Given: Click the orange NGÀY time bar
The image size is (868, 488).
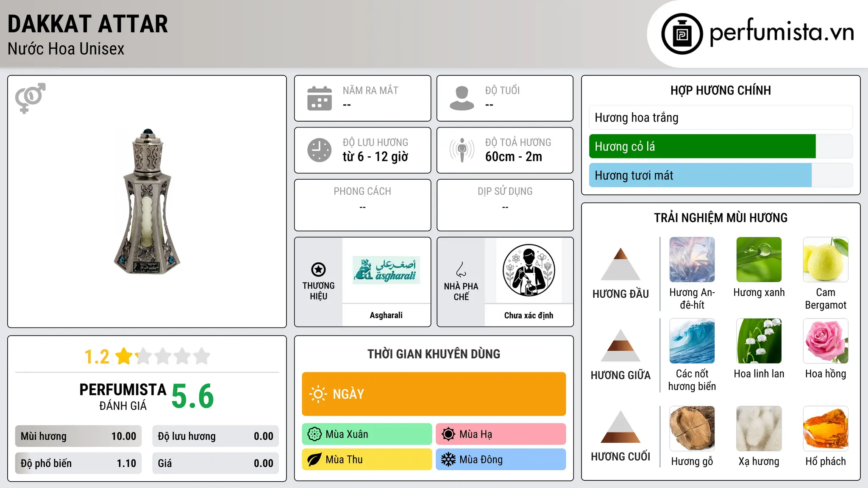Looking at the screenshot, I should click(x=434, y=394).
